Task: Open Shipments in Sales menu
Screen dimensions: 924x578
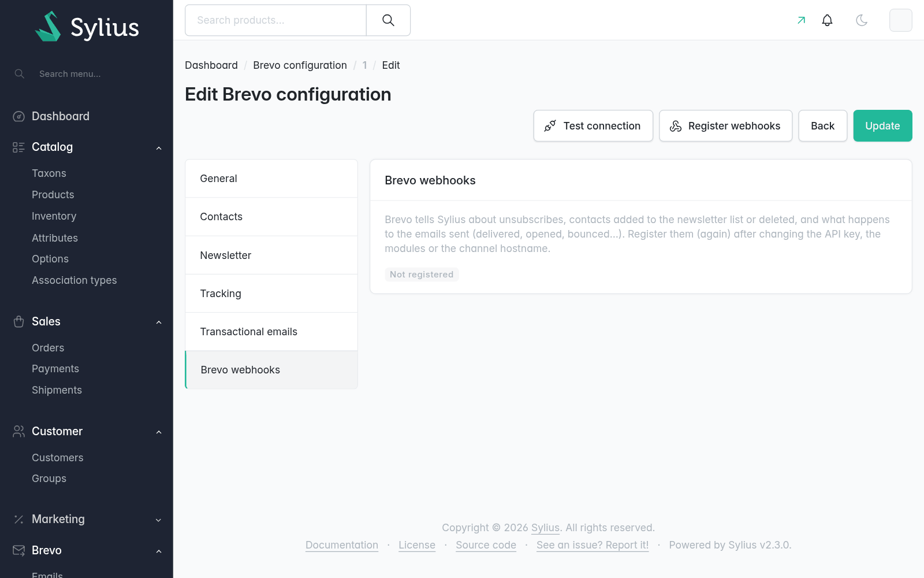Action: click(57, 390)
